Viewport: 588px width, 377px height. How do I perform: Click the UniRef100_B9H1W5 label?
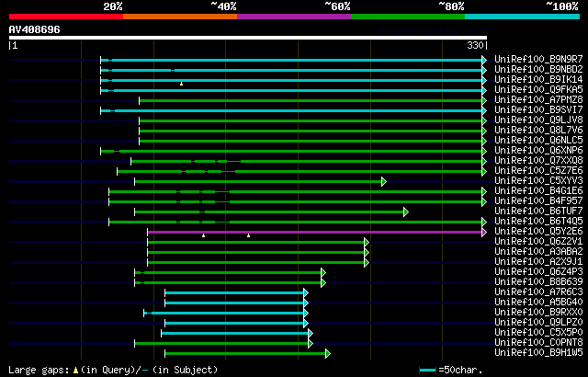(x=538, y=353)
